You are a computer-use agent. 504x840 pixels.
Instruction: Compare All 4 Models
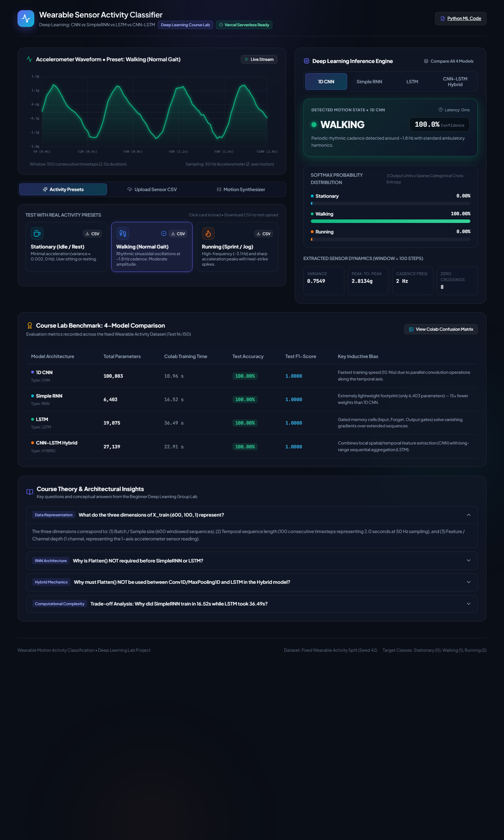coord(449,61)
